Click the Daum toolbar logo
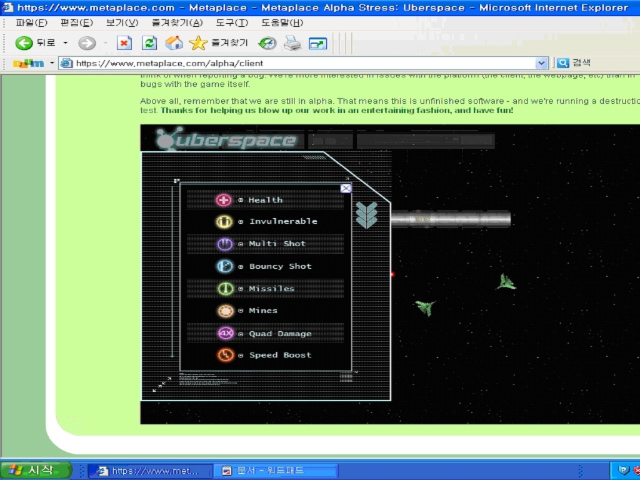640x480 pixels. pyautogui.click(x=29, y=63)
